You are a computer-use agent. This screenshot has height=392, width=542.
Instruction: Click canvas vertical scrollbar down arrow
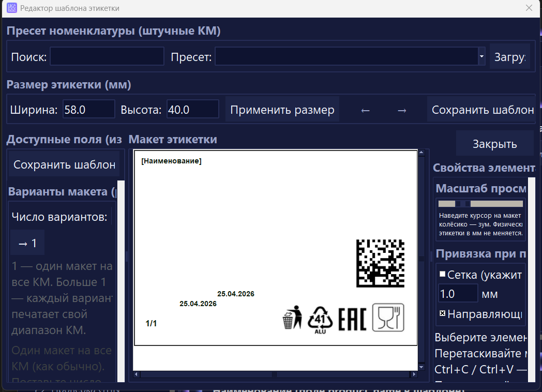(x=421, y=367)
